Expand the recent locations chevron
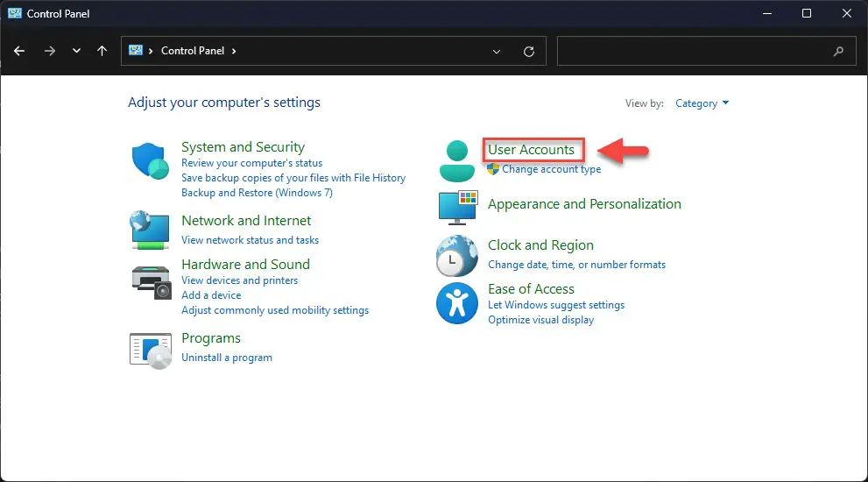868x482 pixels. pyautogui.click(x=77, y=51)
